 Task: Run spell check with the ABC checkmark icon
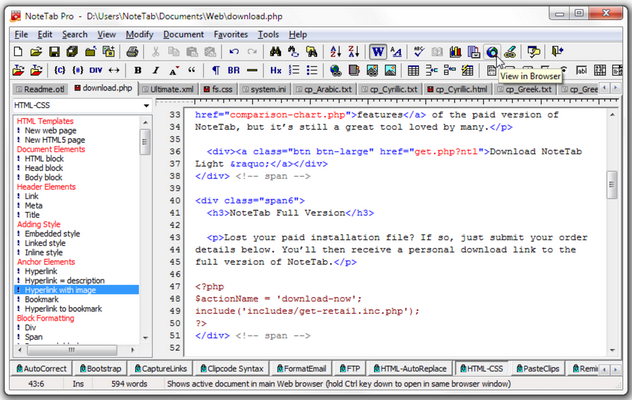click(419, 52)
